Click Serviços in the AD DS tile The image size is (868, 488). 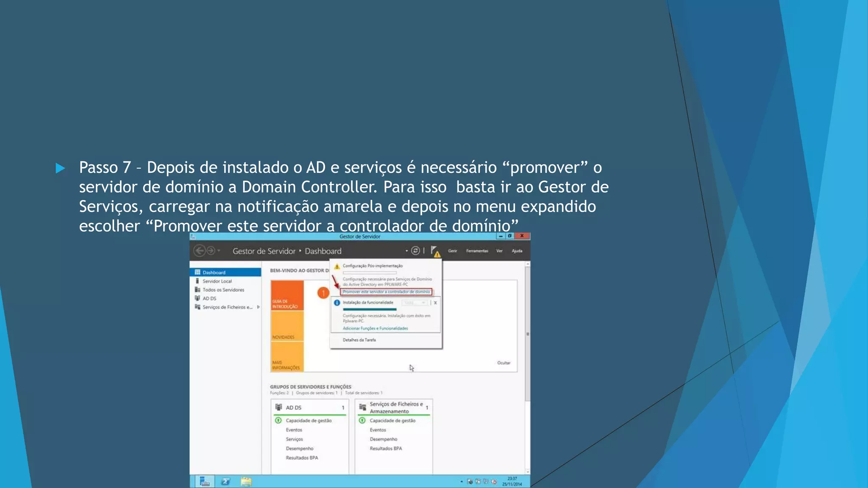294,439
